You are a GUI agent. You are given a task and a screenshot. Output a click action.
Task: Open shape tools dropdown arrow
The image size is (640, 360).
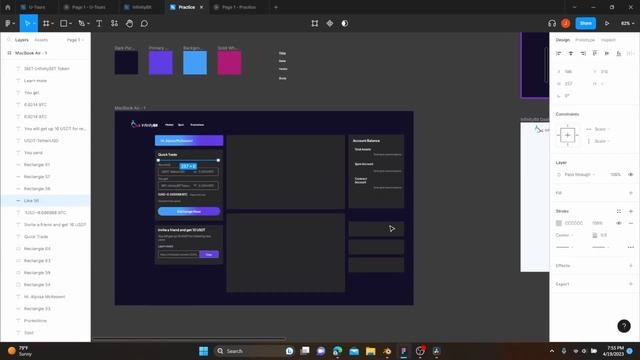click(71, 24)
